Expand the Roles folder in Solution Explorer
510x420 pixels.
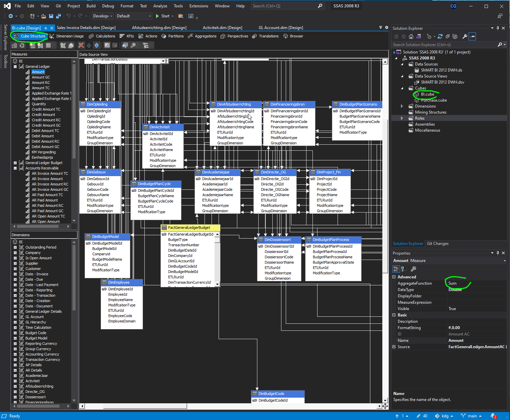(402, 118)
